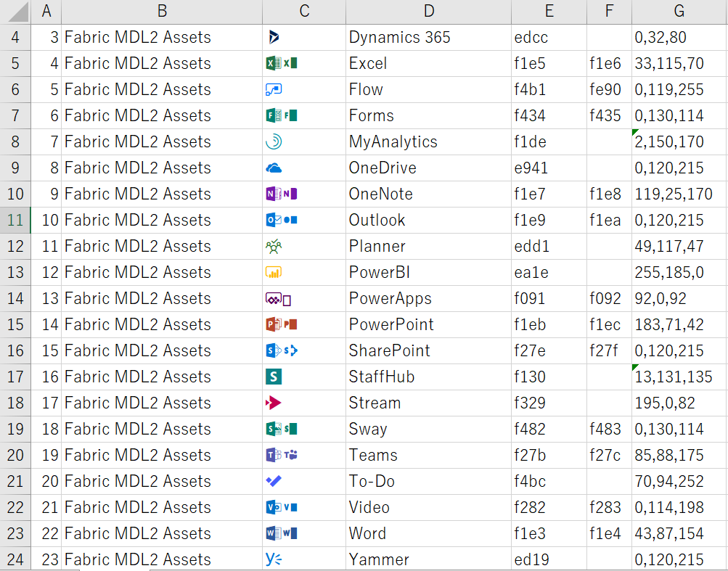The width and height of the screenshot is (728, 571).
Task: Select the Forms icon cell
Action: pos(304,115)
